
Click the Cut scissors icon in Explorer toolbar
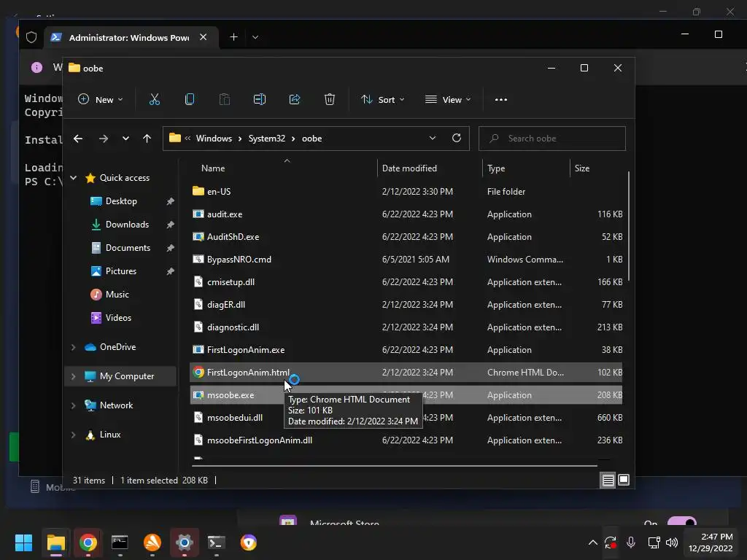pos(155,99)
